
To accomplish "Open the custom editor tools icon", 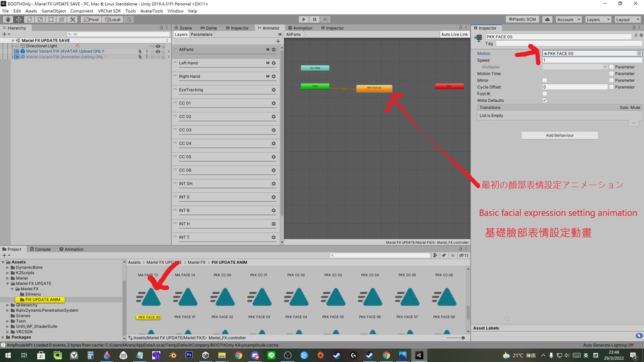I will [x=72, y=19].
